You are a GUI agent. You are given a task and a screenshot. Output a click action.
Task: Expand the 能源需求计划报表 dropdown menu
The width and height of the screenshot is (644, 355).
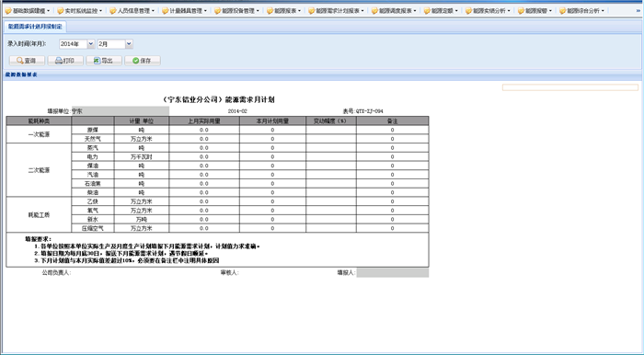[337, 11]
